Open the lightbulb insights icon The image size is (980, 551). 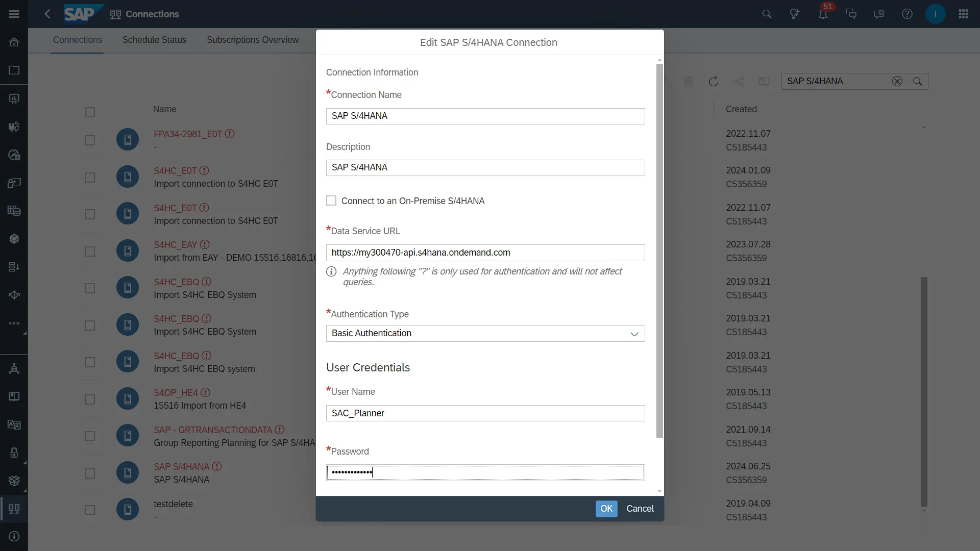(x=795, y=14)
